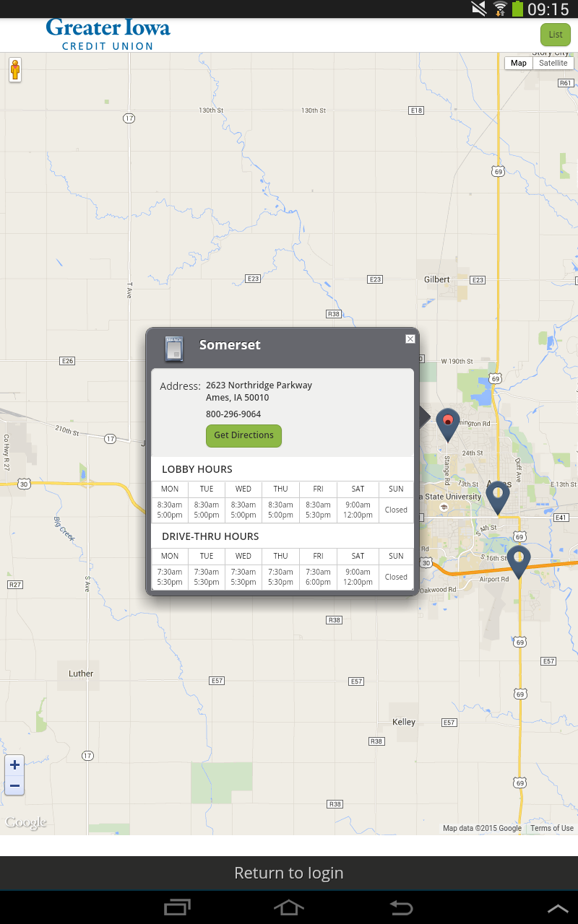The image size is (578, 924).
Task: Tap the battery icon in status bar
Action: point(517,9)
